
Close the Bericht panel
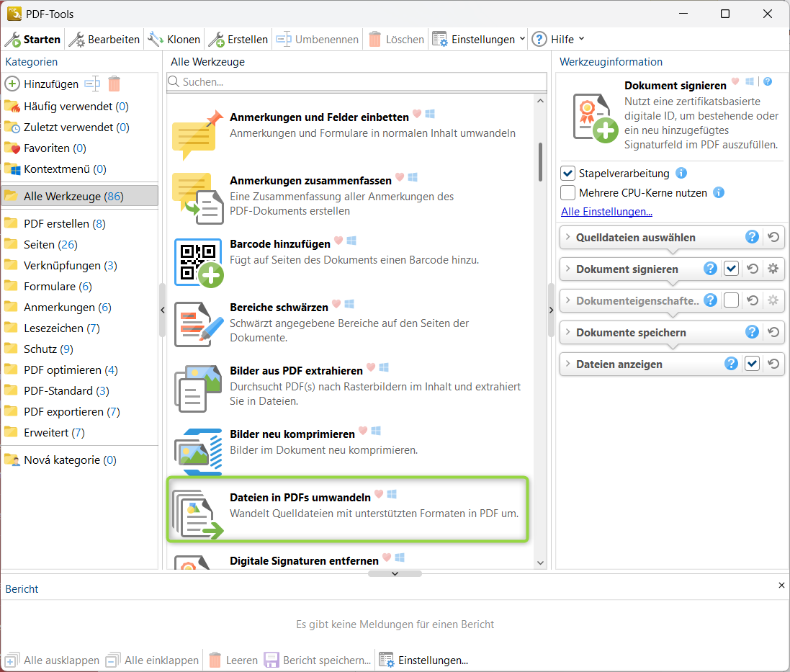781,586
